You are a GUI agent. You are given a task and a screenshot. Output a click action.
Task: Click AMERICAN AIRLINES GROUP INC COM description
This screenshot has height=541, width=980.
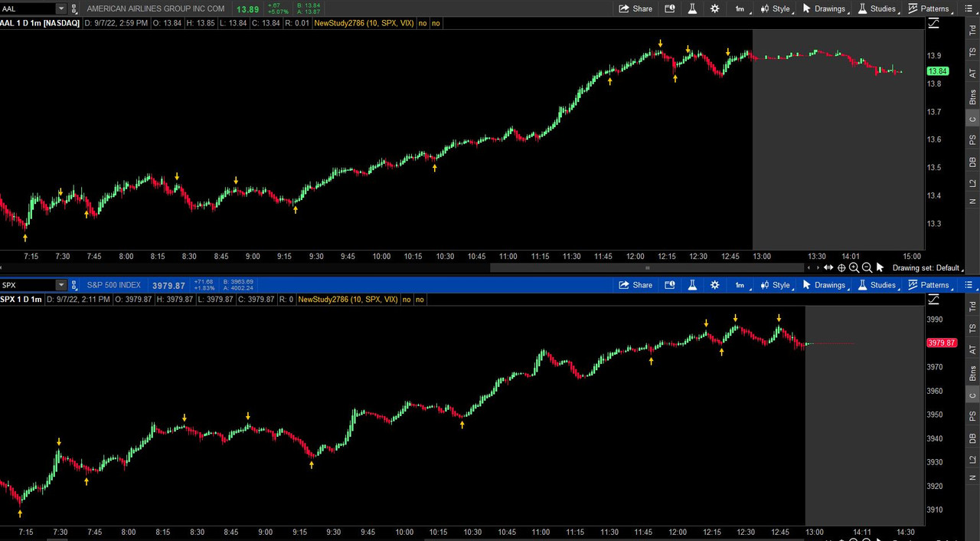coord(155,8)
